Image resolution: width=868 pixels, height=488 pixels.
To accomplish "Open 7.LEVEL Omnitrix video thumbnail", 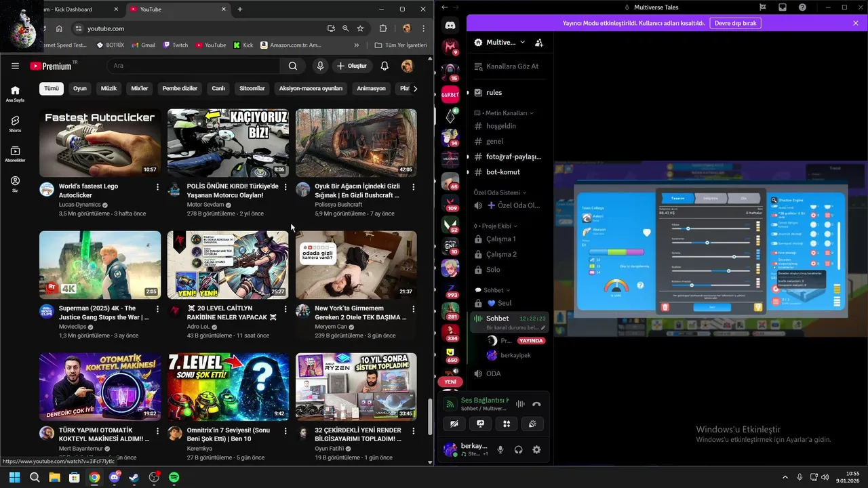I will tap(228, 387).
